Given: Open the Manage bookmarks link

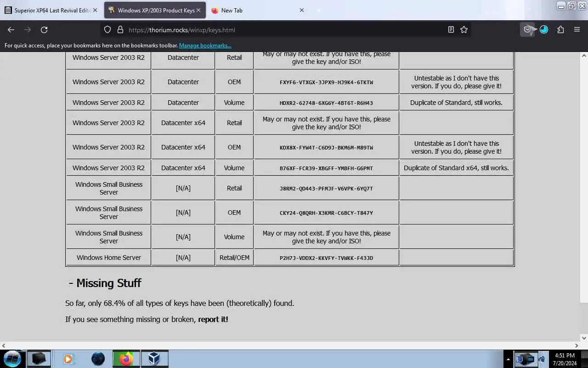Looking at the screenshot, I should pyautogui.click(x=205, y=46).
